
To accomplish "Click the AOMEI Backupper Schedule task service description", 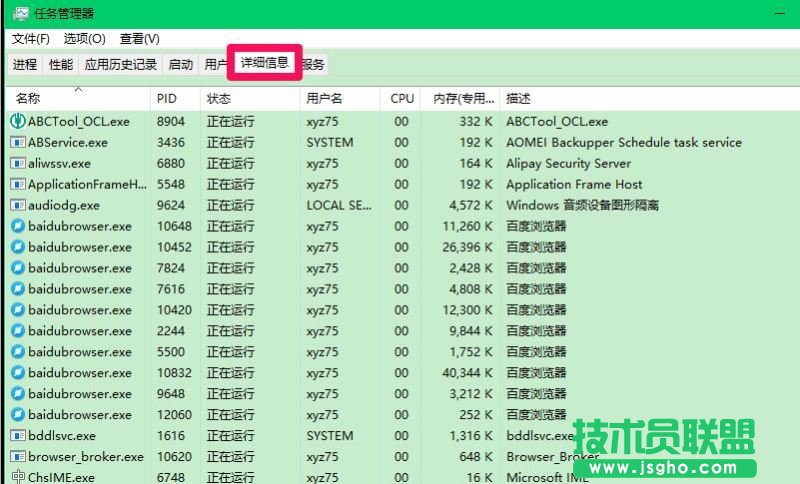I will (624, 142).
